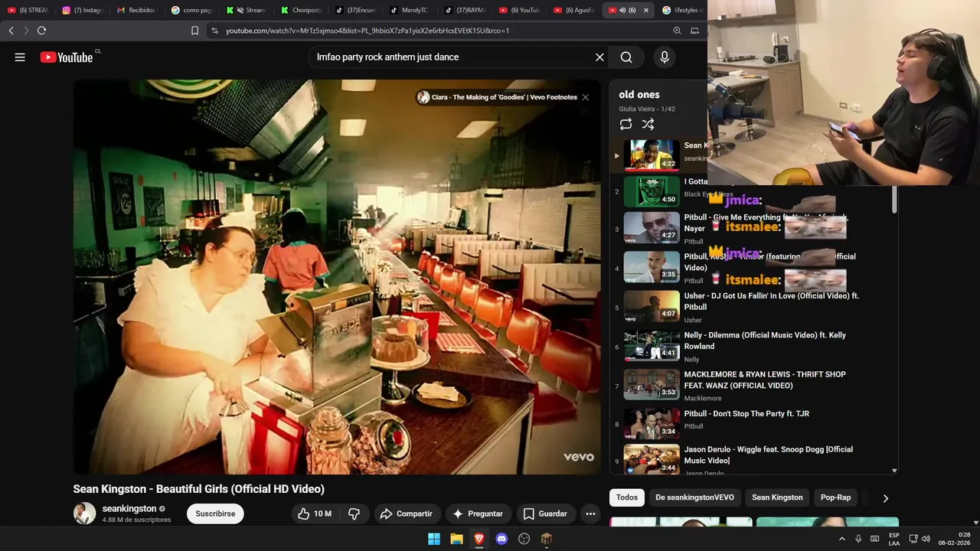Subscribe with the Suscribirse button
The height and width of the screenshot is (551, 980).
point(215,514)
